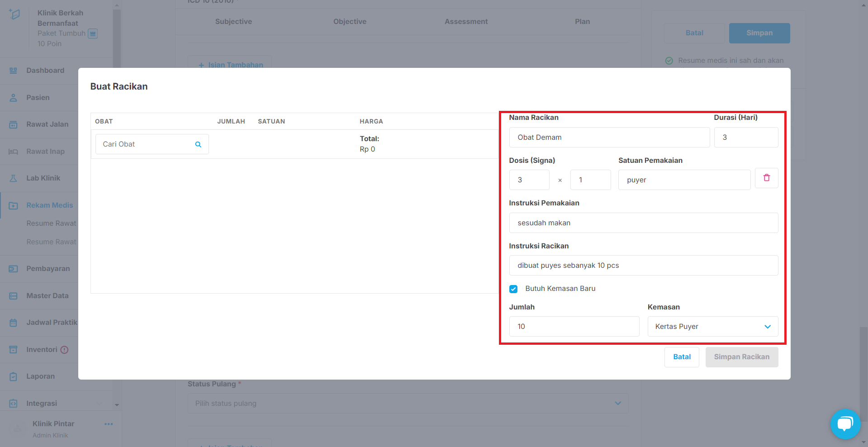This screenshot has height=447, width=868.
Task: Click the Simpan Racikan button
Action: coord(742,357)
